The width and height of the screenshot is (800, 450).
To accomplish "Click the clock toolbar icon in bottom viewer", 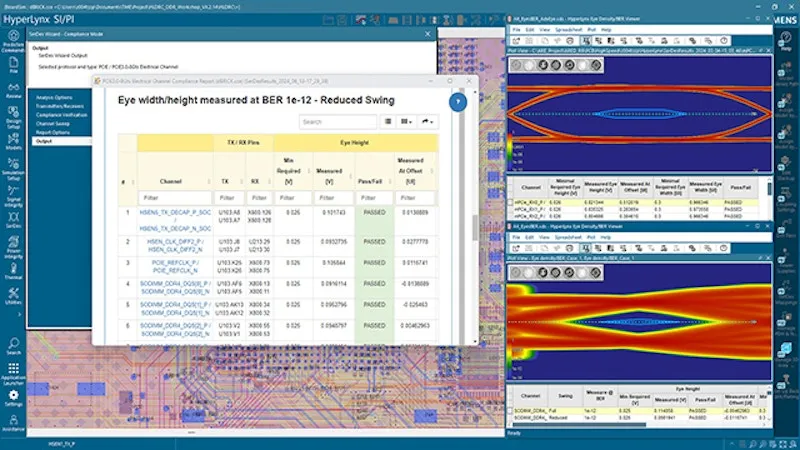I will point(723,248).
